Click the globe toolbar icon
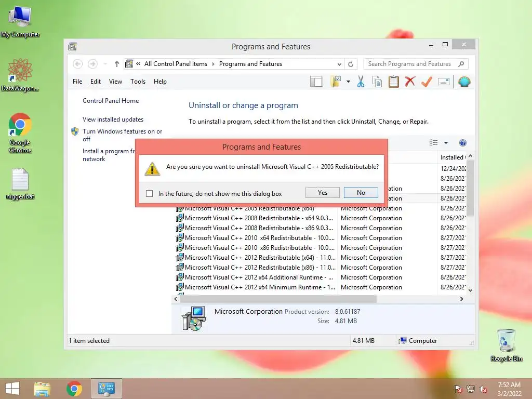Screen dimensions: 532x399 (464, 82)
